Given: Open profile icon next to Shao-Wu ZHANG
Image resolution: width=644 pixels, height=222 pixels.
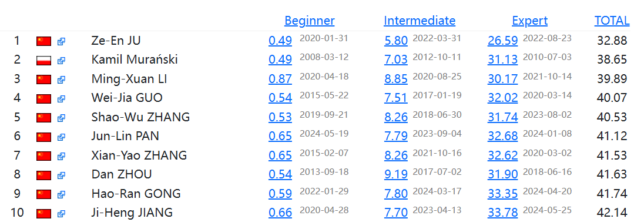Looking at the screenshot, I should 61,118.
